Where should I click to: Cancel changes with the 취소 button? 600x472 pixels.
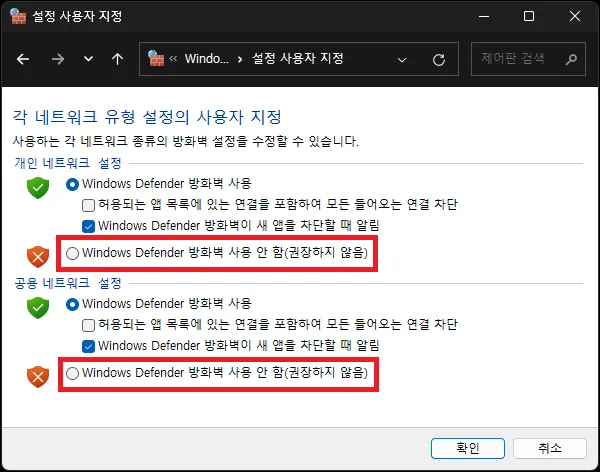[549, 448]
